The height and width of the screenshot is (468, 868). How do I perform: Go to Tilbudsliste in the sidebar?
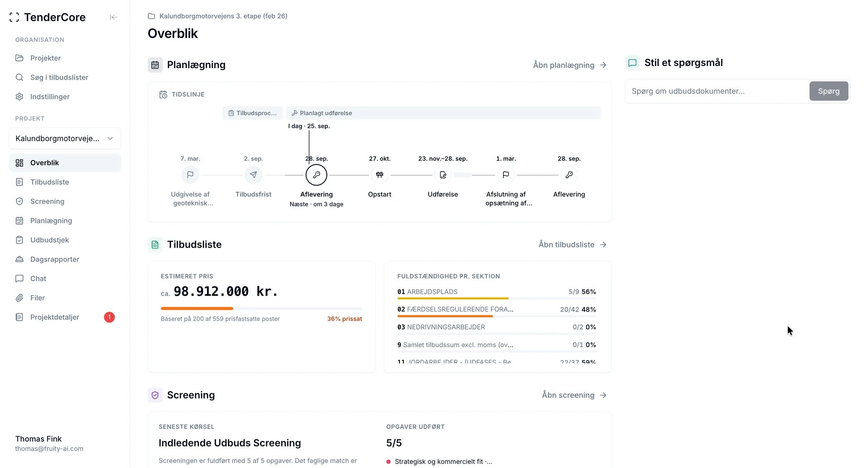click(x=65, y=182)
